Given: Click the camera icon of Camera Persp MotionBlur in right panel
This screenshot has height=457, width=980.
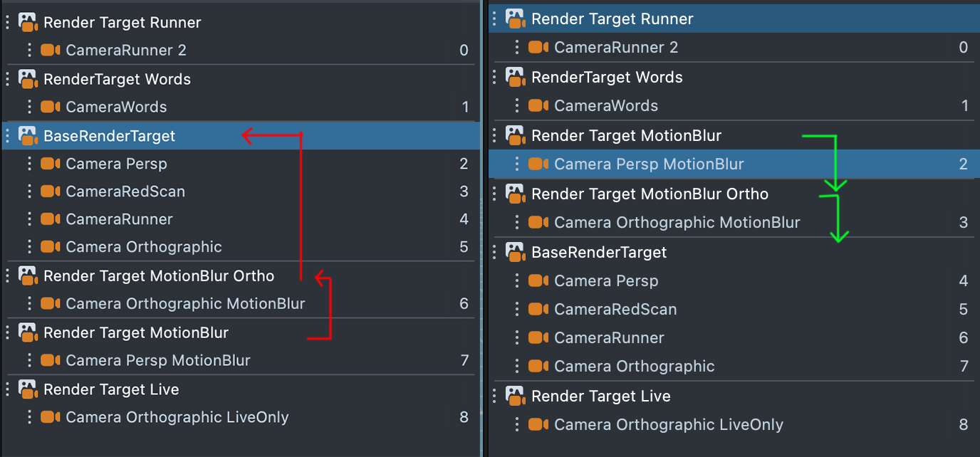Looking at the screenshot, I should 538,164.
